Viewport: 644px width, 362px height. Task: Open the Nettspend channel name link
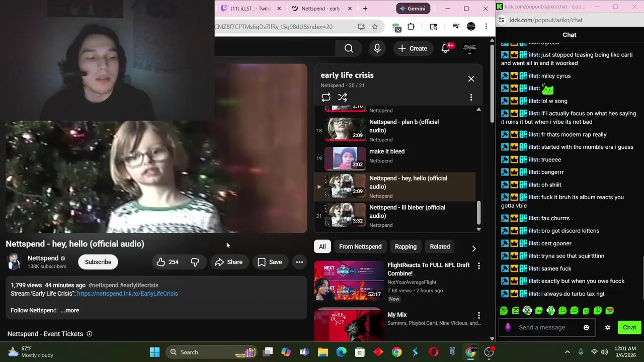click(x=43, y=258)
